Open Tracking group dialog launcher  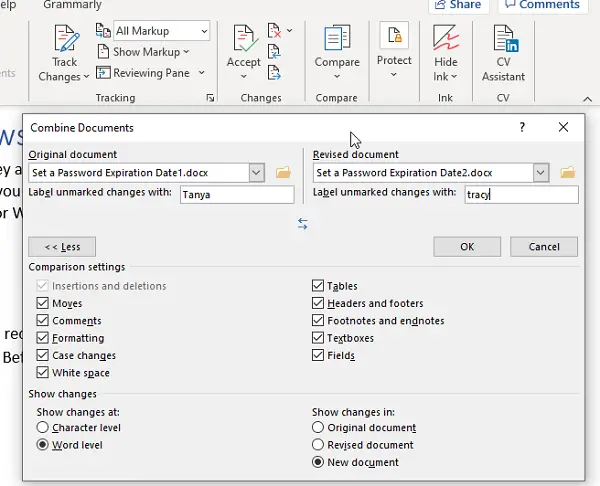[210, 98]
